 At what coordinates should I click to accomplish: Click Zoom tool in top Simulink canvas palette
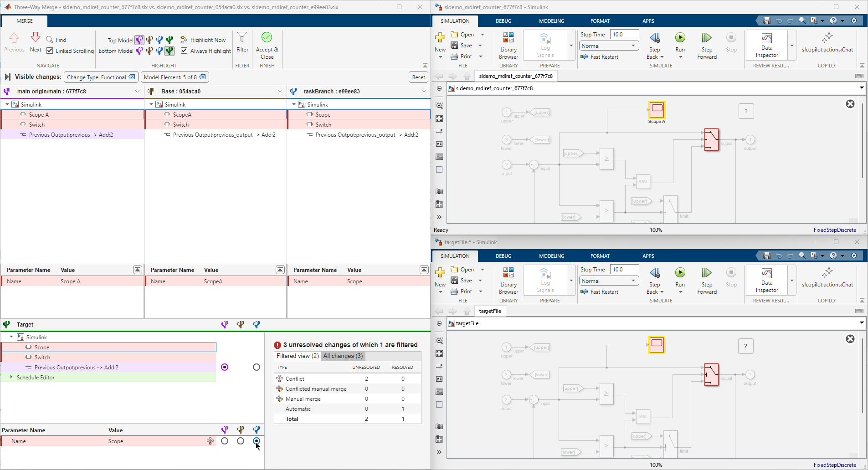439,106
